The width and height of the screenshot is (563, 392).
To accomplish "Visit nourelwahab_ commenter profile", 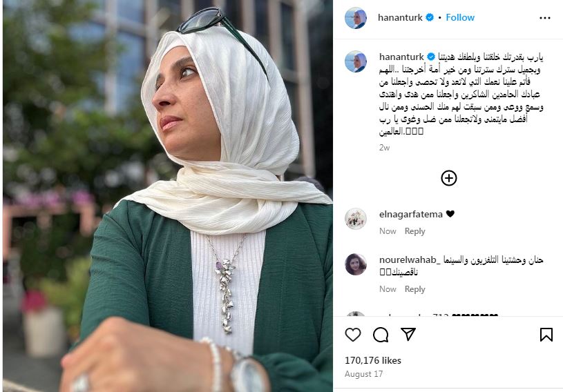I will click(x=410, y=259).
